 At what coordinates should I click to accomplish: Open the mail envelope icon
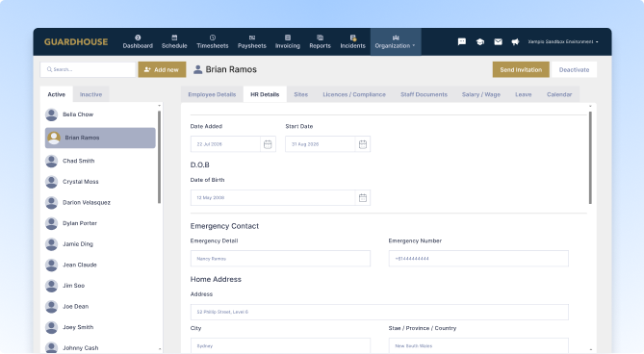point(498,41)
